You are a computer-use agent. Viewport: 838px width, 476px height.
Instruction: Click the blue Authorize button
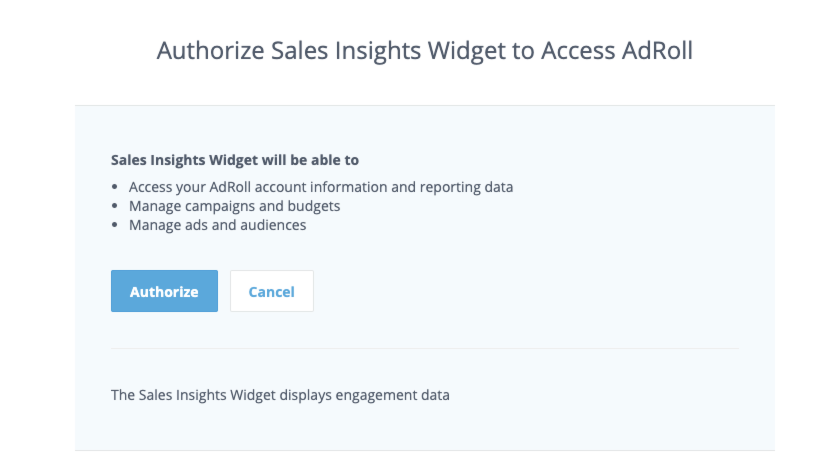tap(164, 291)
